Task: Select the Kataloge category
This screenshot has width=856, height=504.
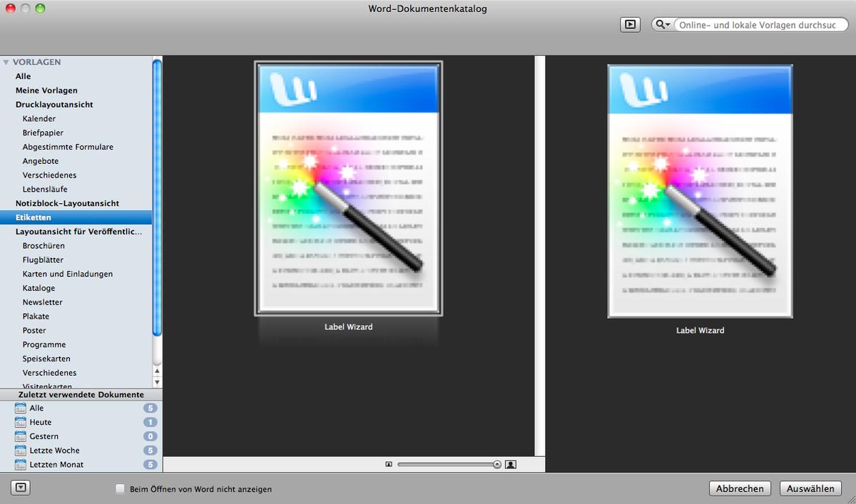Action: [x=39, y=288]
